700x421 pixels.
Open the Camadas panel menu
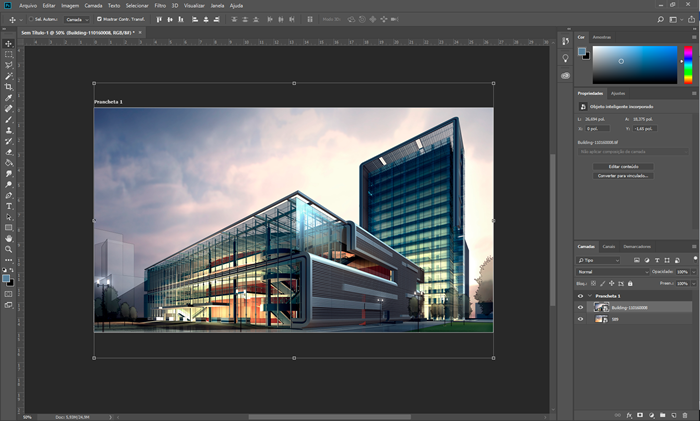click(x=694, y=246)
